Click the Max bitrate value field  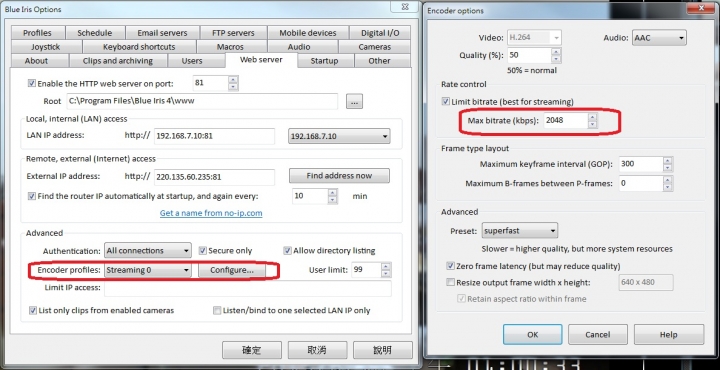tap(566, 121)
